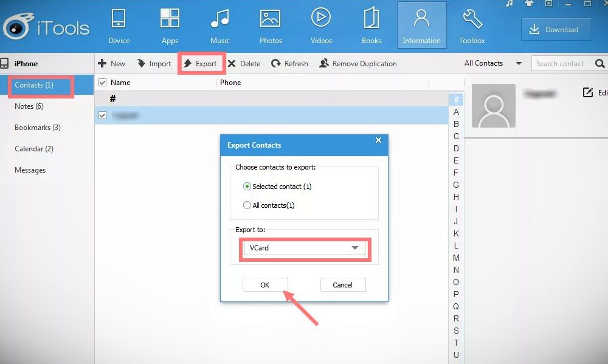
Task: Open the Toolbox wrench tab
Action: (472, 26)
